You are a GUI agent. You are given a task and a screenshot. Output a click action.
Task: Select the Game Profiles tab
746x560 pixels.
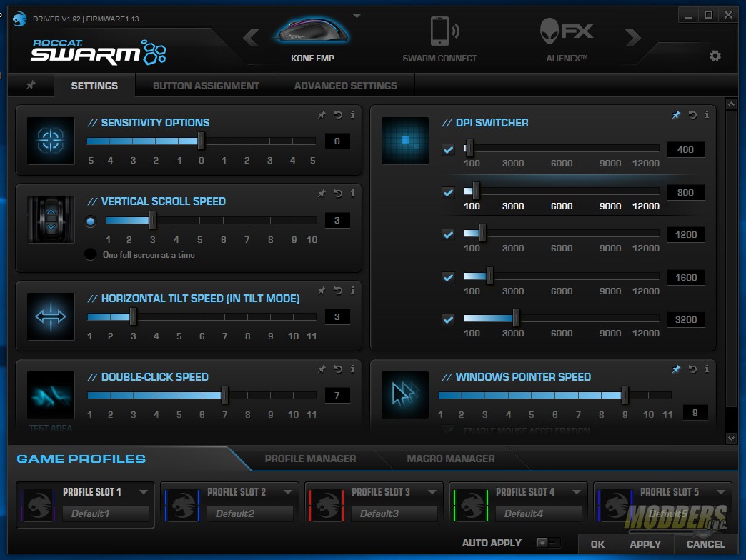coord(81,459)
